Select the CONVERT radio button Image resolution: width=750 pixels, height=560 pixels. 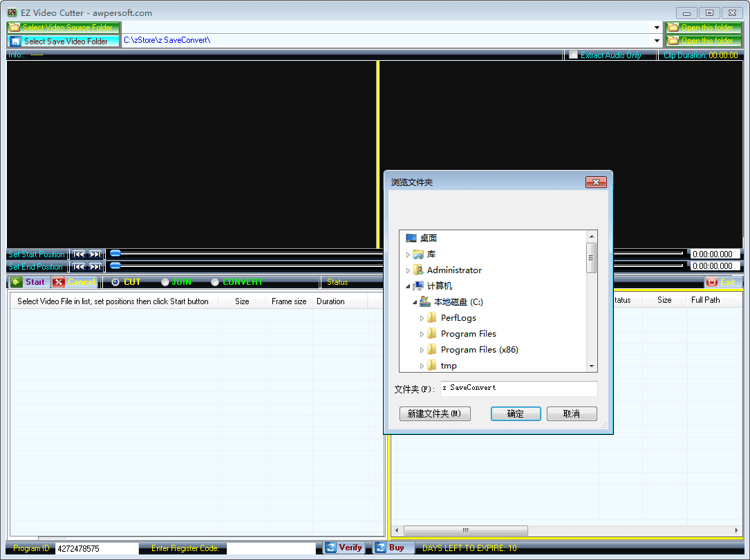pos(215,281)
